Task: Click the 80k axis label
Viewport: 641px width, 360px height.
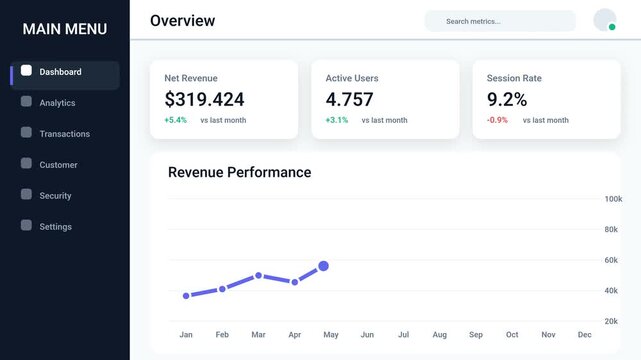Action: [x=611, y=230]
